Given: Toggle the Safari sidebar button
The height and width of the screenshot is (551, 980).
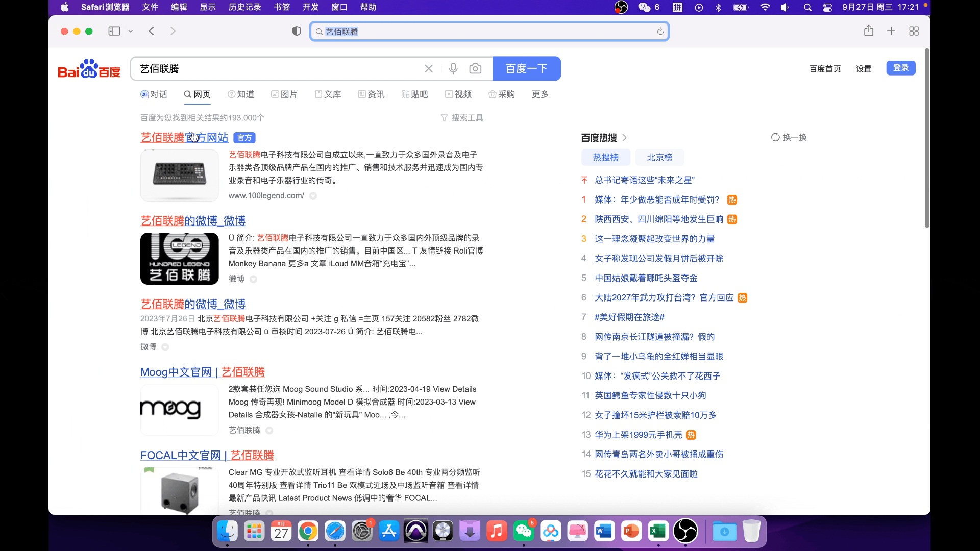Looking at the screenshot, I should point(114,31).
